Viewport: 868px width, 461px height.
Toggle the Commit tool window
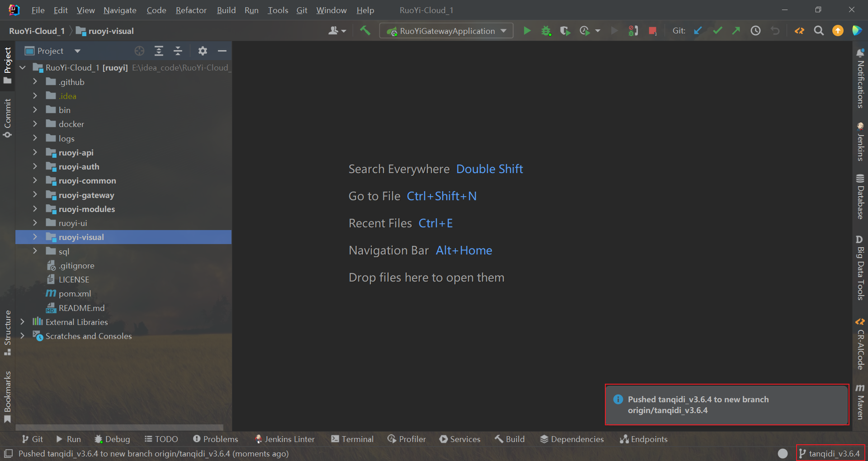coord(8,118)
